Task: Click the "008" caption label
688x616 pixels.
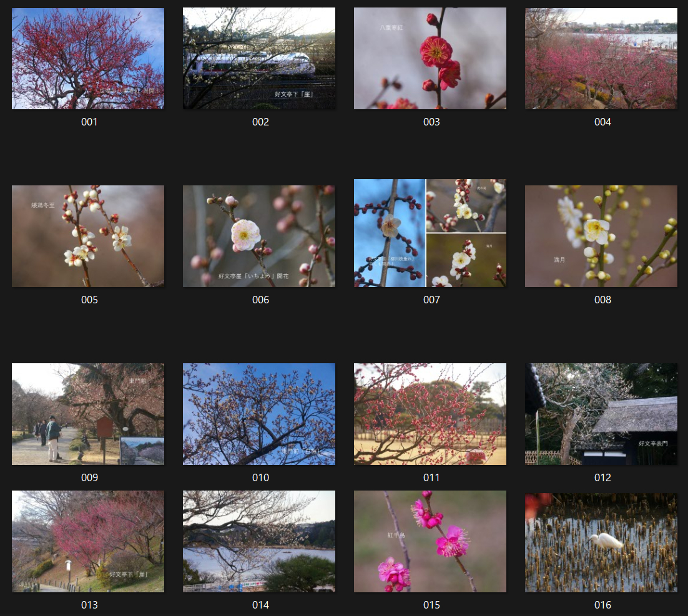Action: pyautogui.click(x=602, y=300)
